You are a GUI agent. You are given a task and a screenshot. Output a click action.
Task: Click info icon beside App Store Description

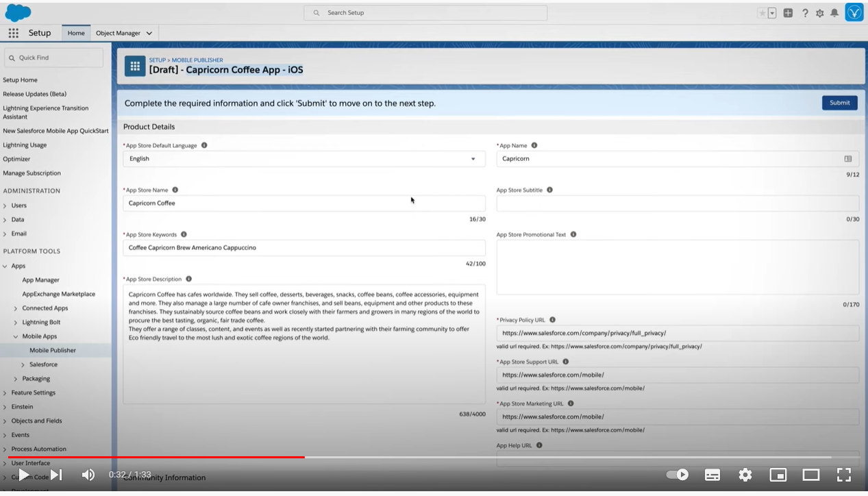click(x=188, y=279)
